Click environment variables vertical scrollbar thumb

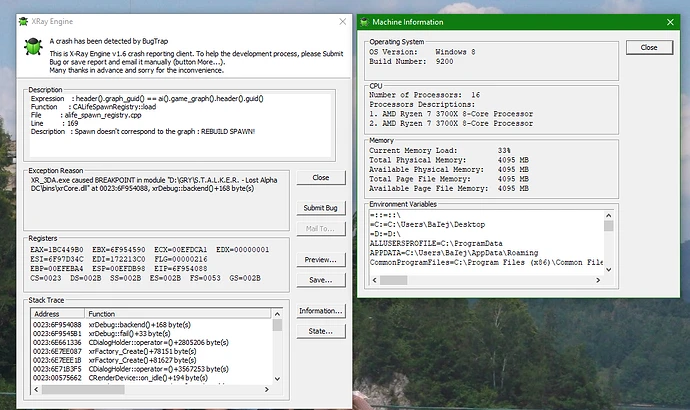[609, 226]
